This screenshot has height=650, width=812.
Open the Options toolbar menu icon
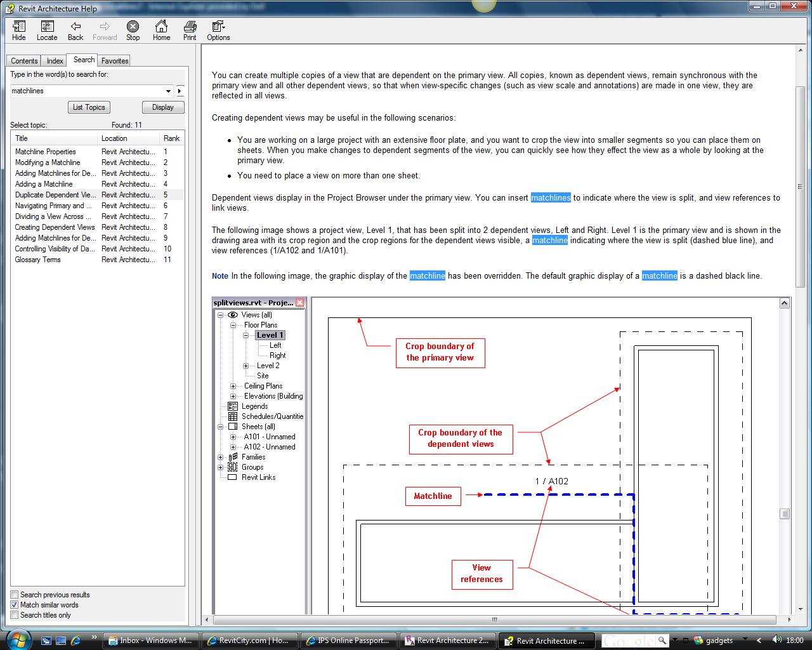[218, 30]
